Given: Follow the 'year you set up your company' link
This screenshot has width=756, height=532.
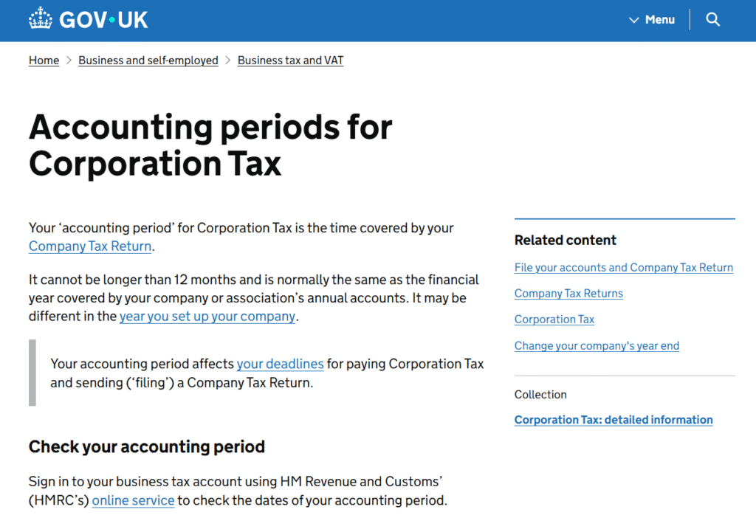Looking at the screenshot, I should click(207, 317).
